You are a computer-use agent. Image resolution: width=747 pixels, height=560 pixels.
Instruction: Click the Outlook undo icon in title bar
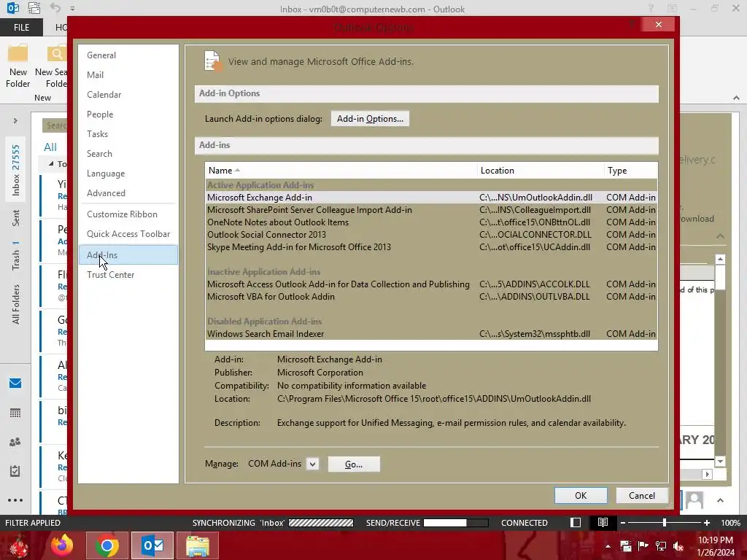(x=55, y=8)
